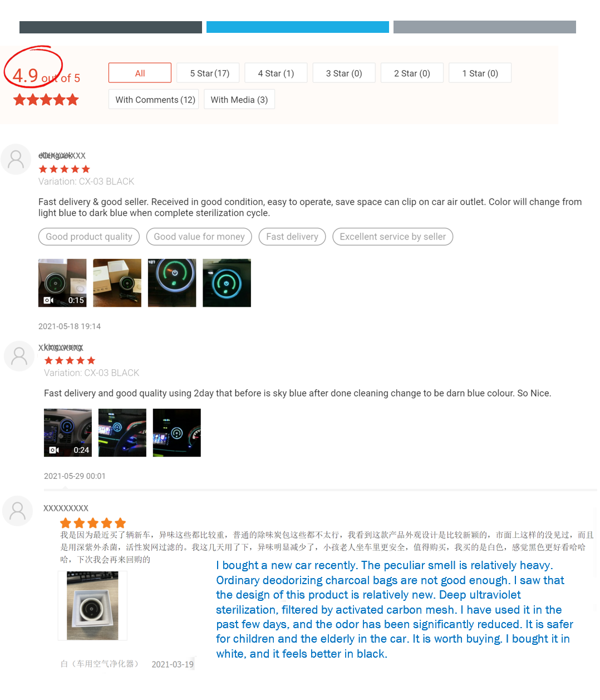Click the five-star rating under 4.9

coord(46,100)
